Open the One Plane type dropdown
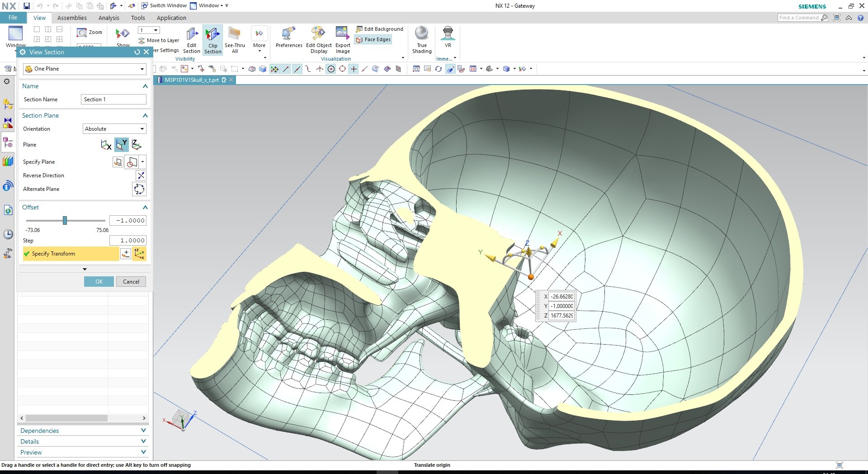The image size is (868, 474). pyautogui.click(x=85, y=69)
